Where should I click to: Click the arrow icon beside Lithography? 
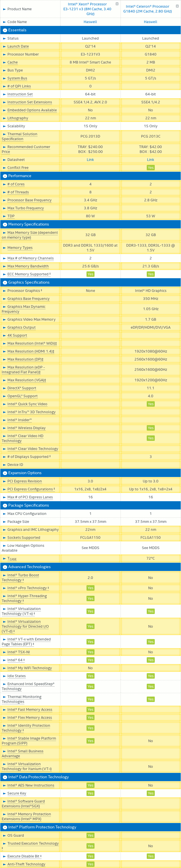pyautogui.click(x=4, y=118)
